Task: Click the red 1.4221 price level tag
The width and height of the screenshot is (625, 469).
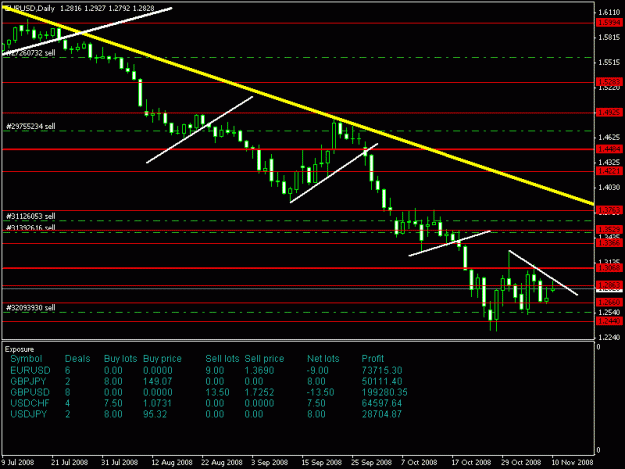Action: click(609, 171)
